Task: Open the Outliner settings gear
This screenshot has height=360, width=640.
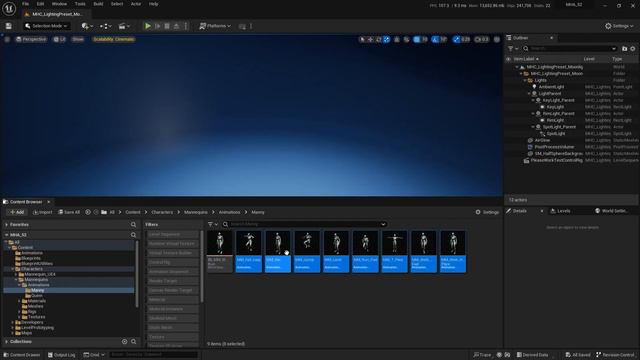Action: (x=633, y=49)
